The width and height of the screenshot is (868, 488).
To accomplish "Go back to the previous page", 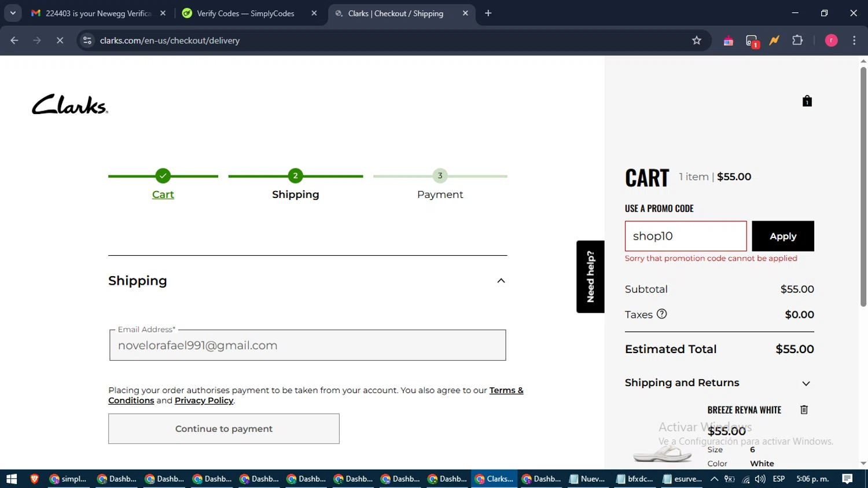I will pyautogui.click(x=14, y=41).
